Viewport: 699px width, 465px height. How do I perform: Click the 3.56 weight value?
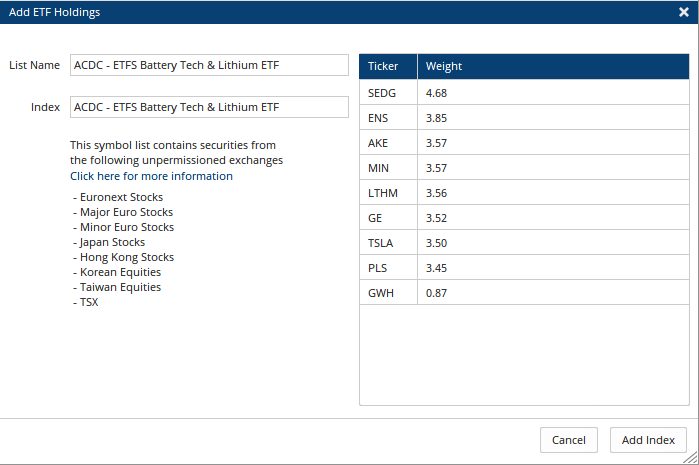point(436,193)
